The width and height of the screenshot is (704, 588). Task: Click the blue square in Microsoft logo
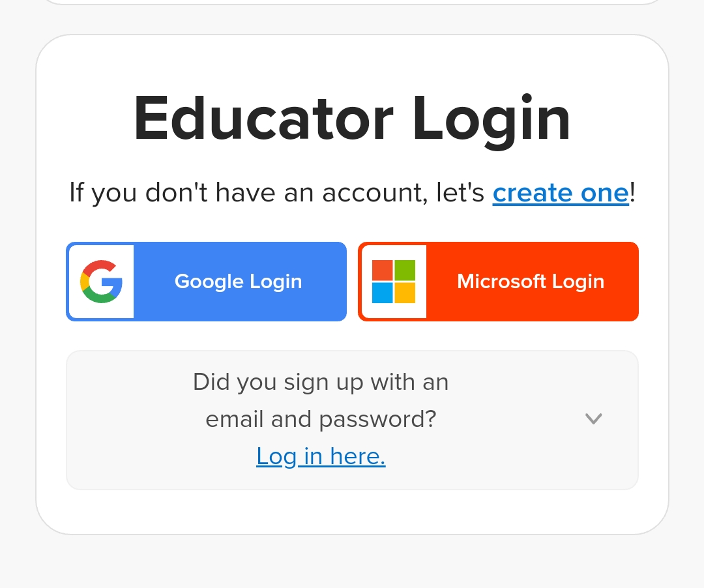click(383, 293)
